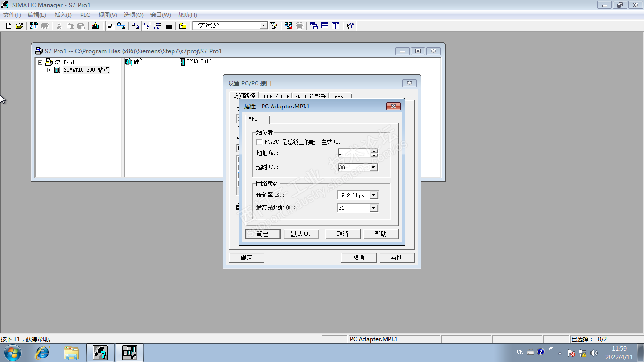Click the 地址(A) address input field
644x362 pixels.
(354, 153)
